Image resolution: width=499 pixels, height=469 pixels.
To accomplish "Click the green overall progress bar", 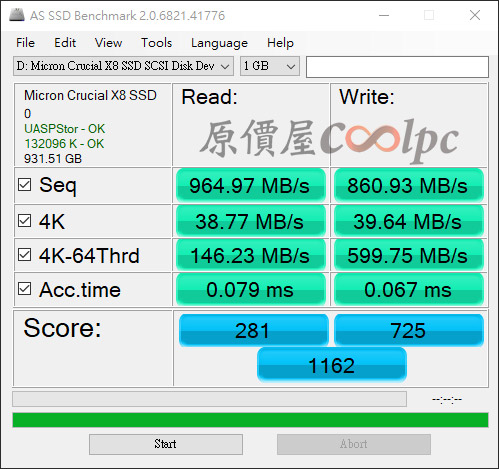I will [250, 420].
